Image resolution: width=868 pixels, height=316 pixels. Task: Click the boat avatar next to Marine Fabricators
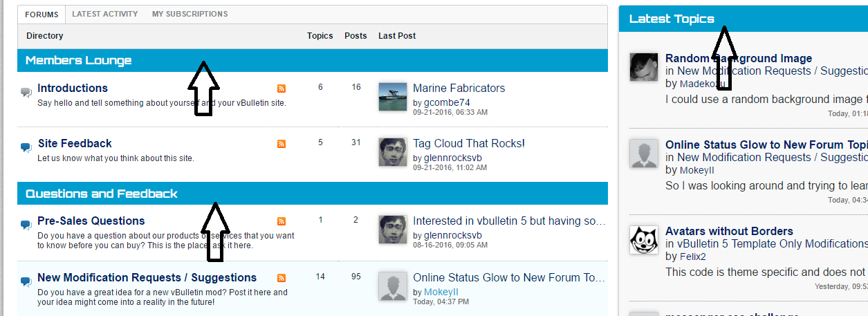point(393,97)
